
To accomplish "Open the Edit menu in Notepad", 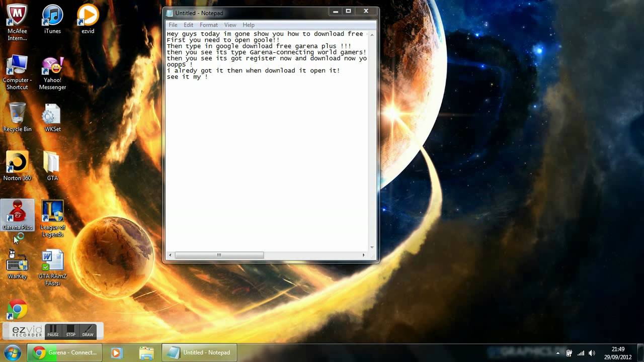I will 188,25.
